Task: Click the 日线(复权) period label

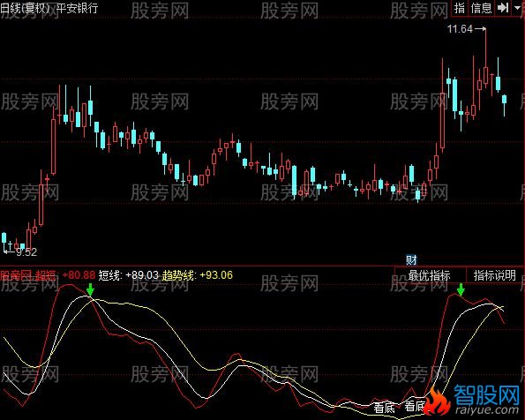Action: (x=26, y=8)
